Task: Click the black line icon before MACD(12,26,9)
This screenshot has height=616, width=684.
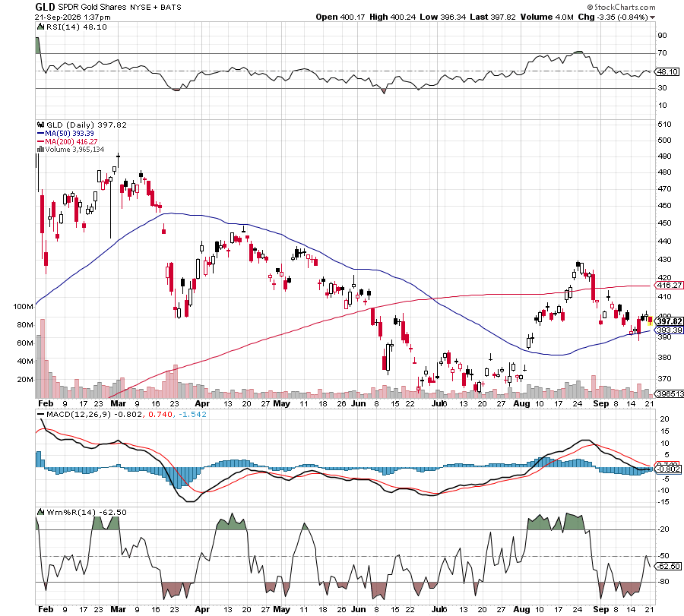Action: tap(40, 414)
